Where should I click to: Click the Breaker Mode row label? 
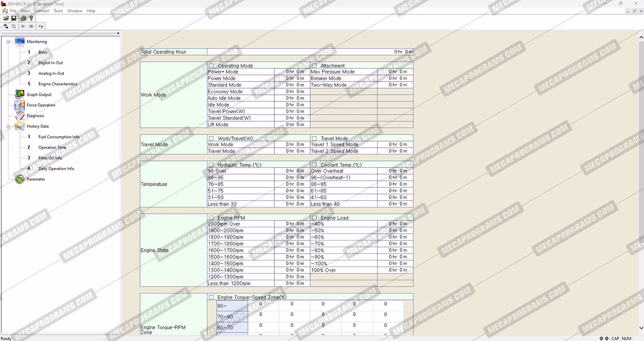pos(326,78)
